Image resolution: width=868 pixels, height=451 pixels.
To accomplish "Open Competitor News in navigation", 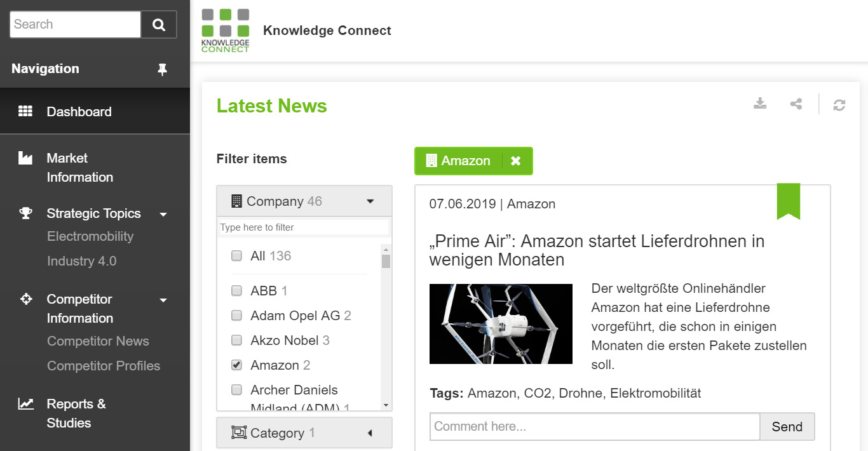I will 98,341.
